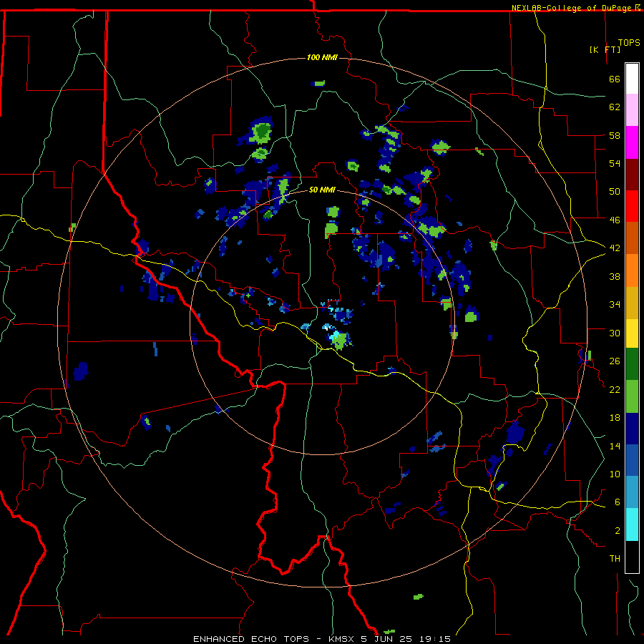Select the magenta 58 kft legend swatch

point(632,142)
